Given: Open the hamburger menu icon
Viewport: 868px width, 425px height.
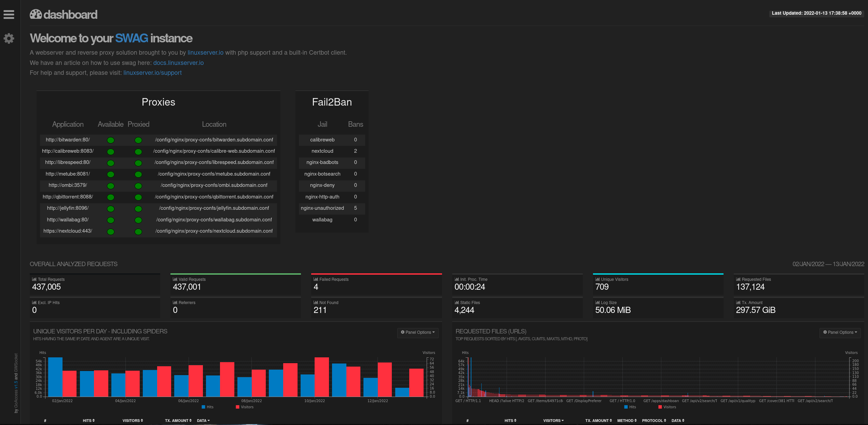Looking at the screenshot, I should point(9,14).
